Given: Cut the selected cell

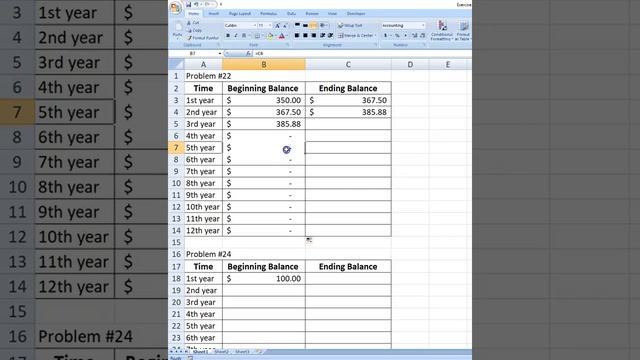Looking at the screenshot, I should [x=193, y=23].
